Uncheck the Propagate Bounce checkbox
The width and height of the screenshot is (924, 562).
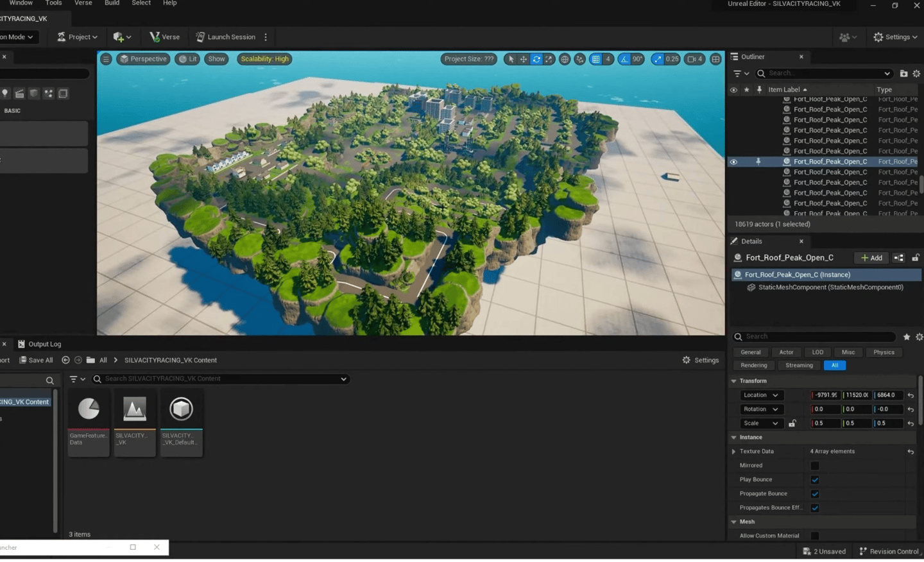click(x=815, y=494)
